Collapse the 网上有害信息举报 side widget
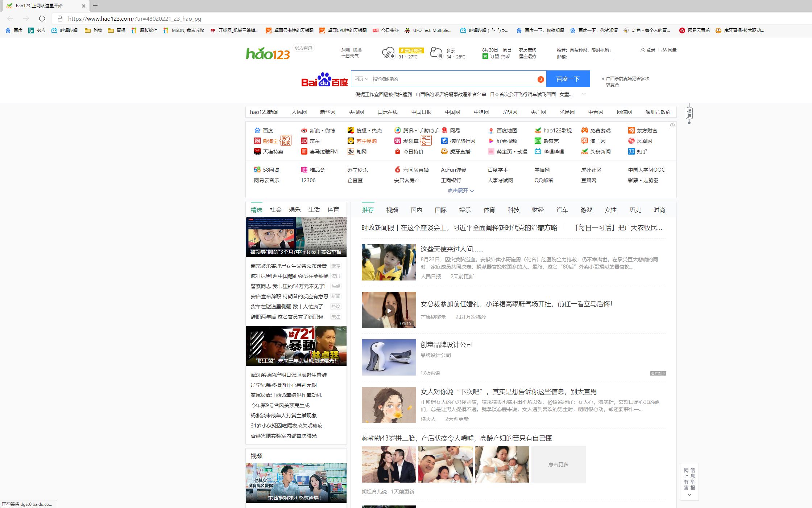Screen dimensions: 812x508 coord(689,495)
